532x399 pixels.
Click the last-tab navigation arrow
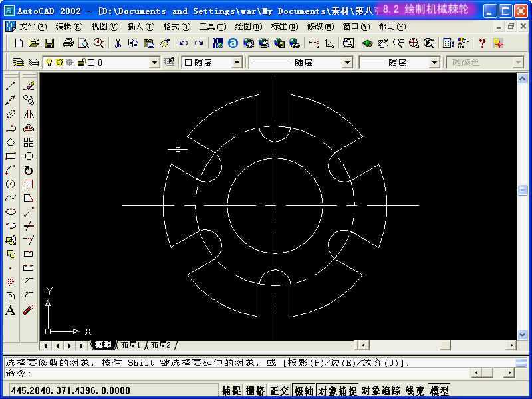pyautogui.click(x=82, y=346)
